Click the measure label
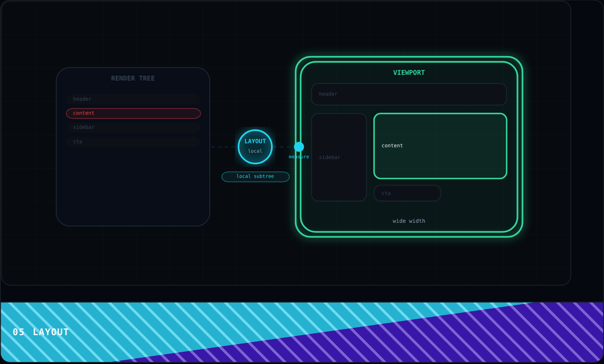 299,157
